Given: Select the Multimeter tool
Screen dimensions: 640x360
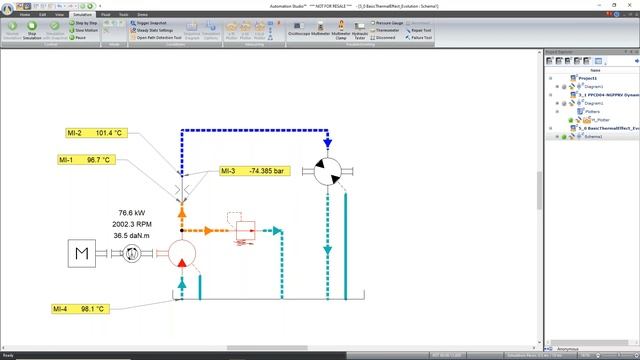Looking at the screenshot, I should [x=320, y=30].
